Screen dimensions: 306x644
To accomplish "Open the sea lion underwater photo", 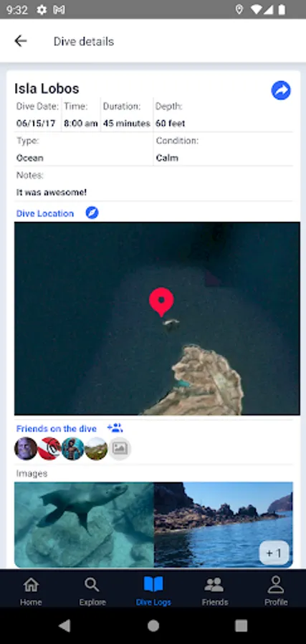I will coord(84,525).
